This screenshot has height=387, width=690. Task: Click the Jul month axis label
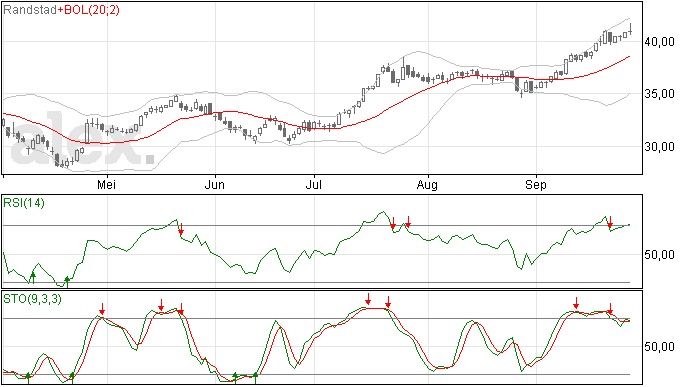point(314,185)
